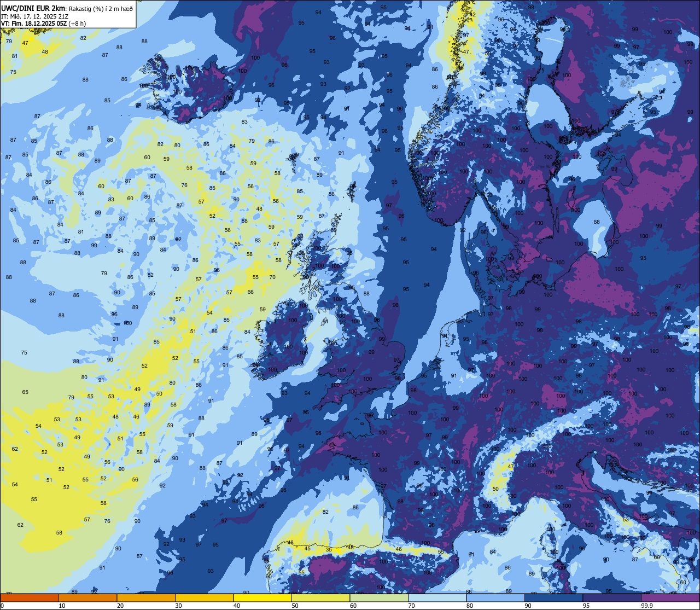
Task: Click the 10 tick label on colorbar
Action: coord(62,606)
